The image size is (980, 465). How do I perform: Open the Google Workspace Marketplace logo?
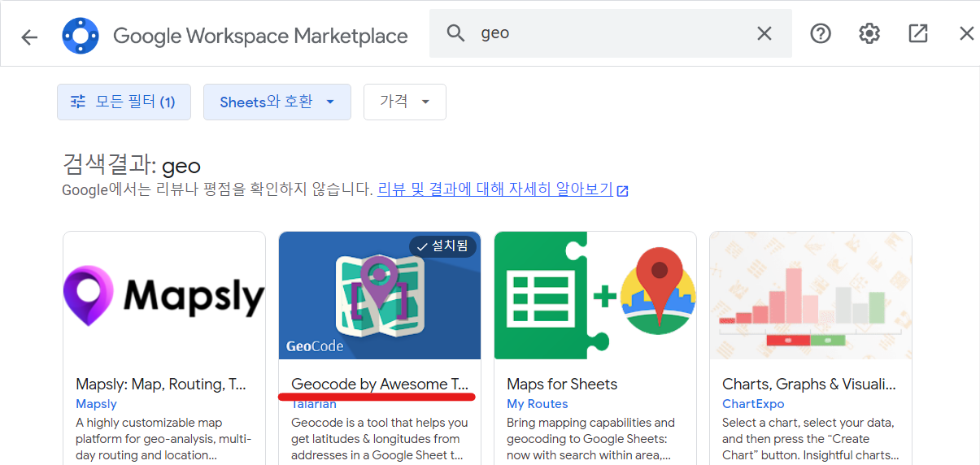pos(81,36)
